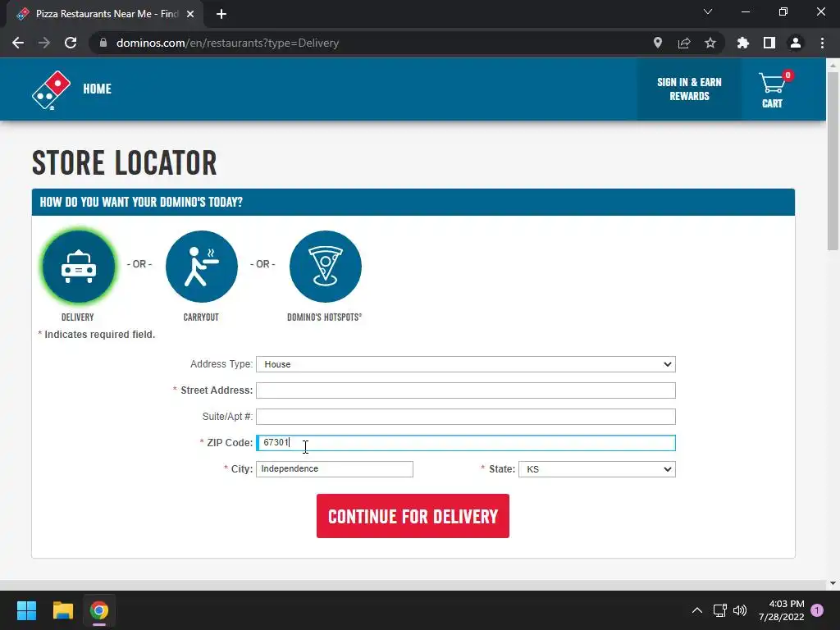Screen dimensions: 840x630
Task: Click the CARRYOUT label text
Action: click(x=201, y=317)
